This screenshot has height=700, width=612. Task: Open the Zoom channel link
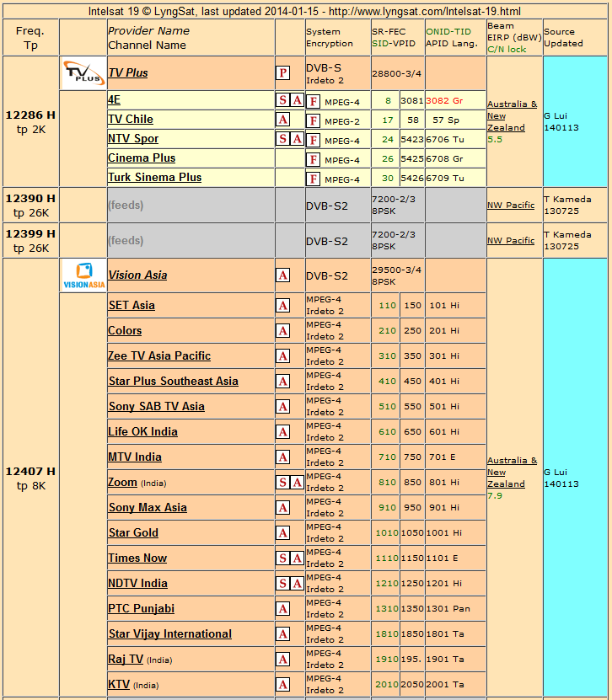(x=122, y=482)
